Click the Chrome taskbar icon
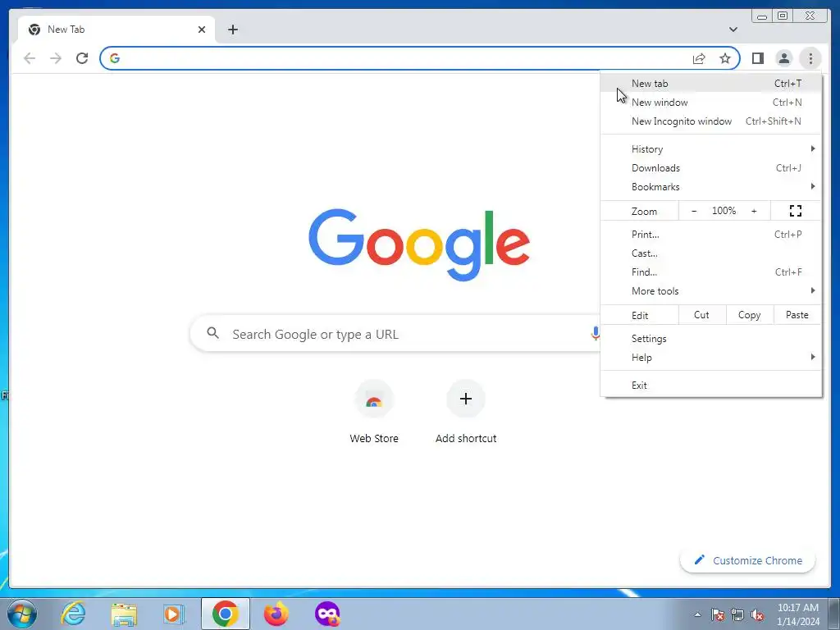Screen dimensions: 840x630 (x=226, y=614)
